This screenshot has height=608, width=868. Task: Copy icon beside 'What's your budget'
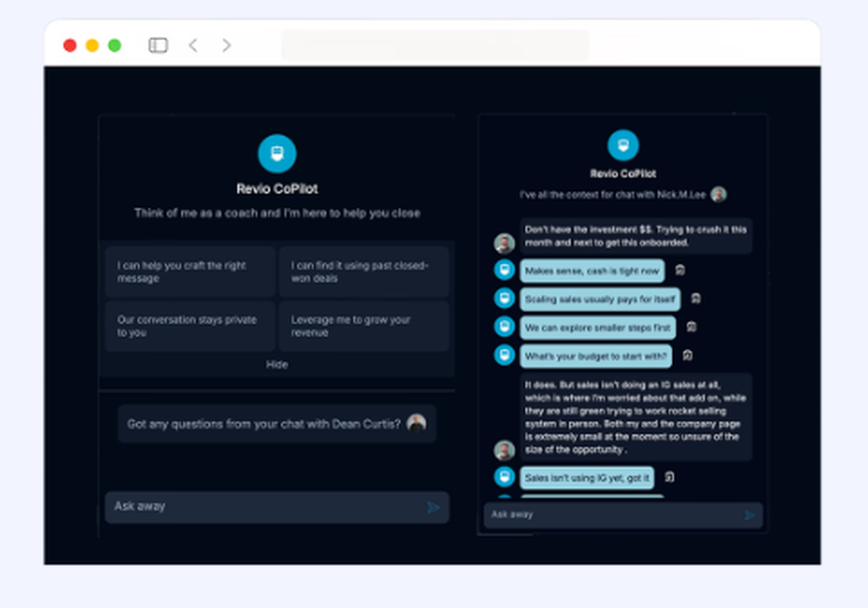[687, 356]
